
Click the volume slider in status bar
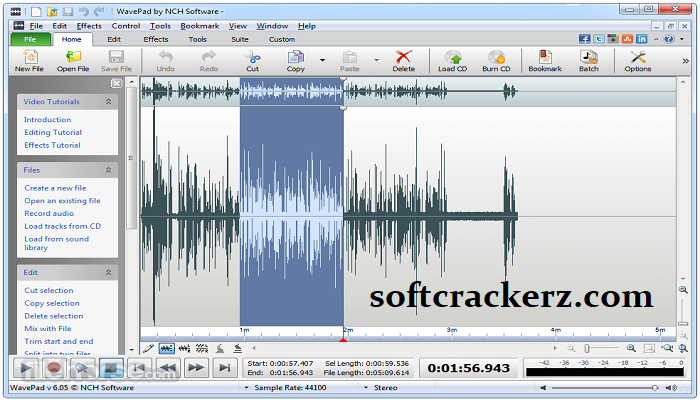point(604,388)
